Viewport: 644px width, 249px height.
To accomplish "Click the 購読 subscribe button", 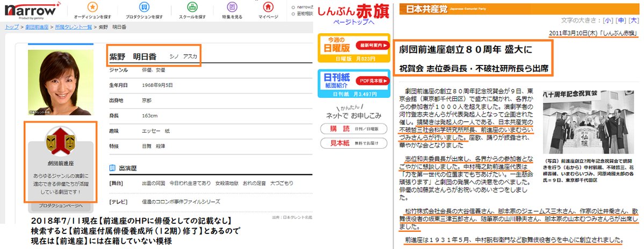I will [x=353, y=129].
